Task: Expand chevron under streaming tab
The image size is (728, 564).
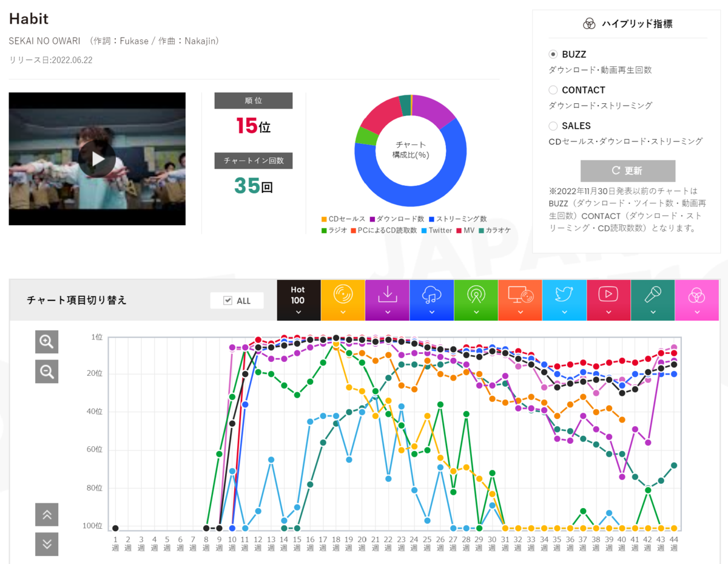Action: point(431,313)
